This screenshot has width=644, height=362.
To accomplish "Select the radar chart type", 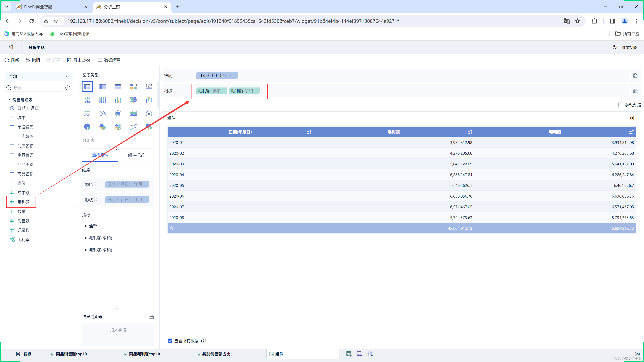I will click(x=118, y=113).
